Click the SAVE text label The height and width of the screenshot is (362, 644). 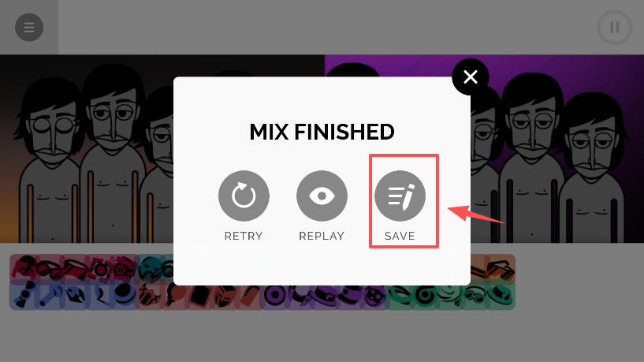tap(400, 236)
